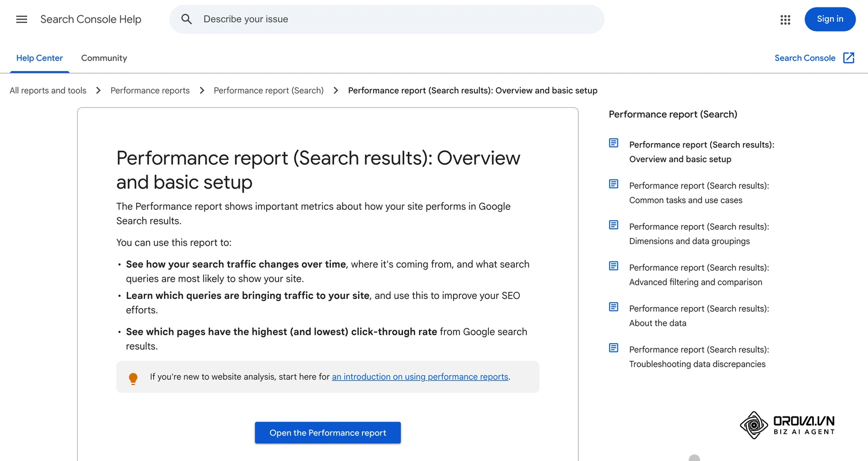
Task: Click the Search Console Help title
Action: (x=91, y=20)
